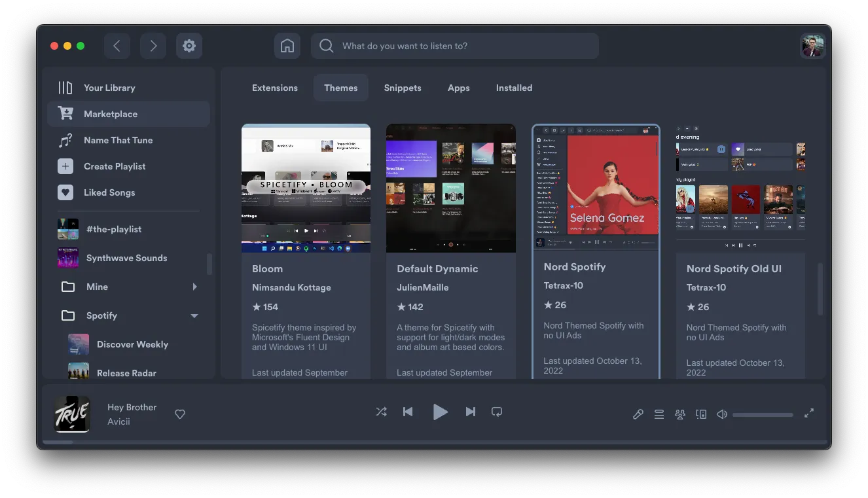
Task: Enable repeat mode
Action: pos(497,412)
